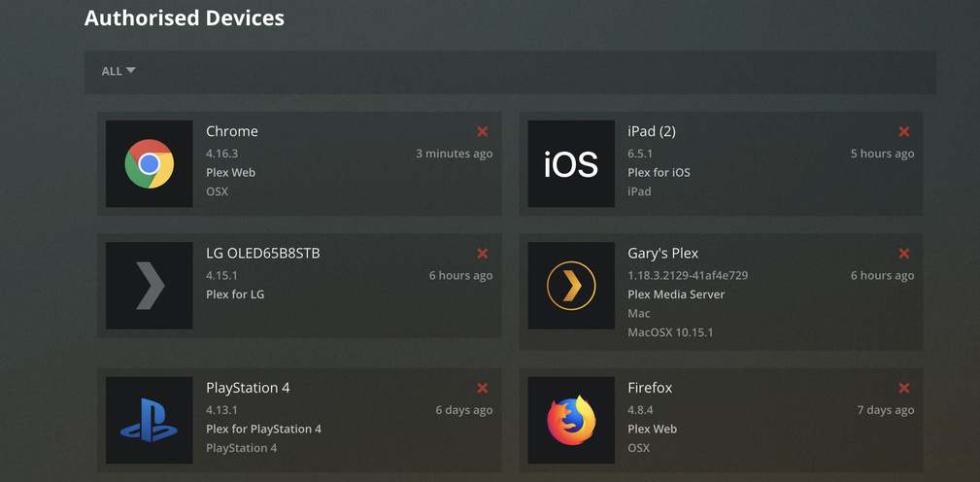Click the iPad (2) device title
Image resolution: width=980 pixels, height=482 pixels.
pyautogui.click(x=652, y=131)
